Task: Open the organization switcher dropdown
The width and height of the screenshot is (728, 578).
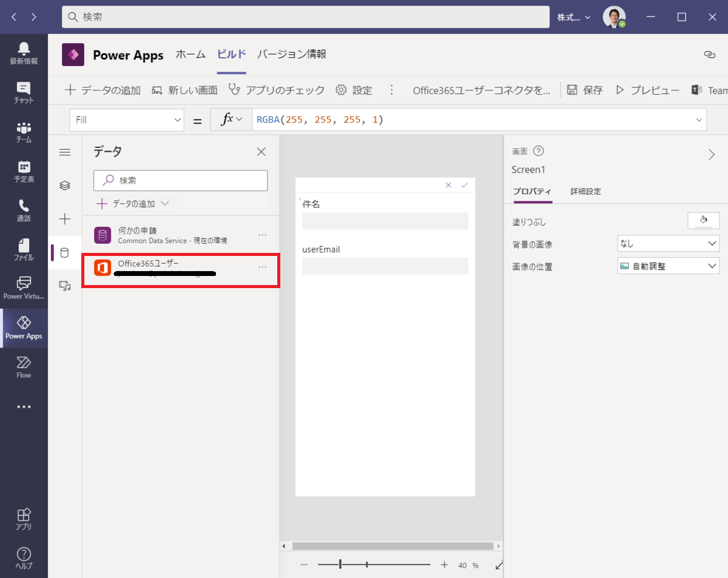Action: [x=574, y=18]
